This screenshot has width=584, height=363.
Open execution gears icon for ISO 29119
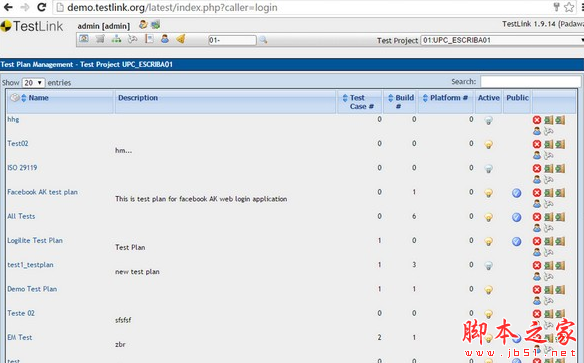coord(549,179)
